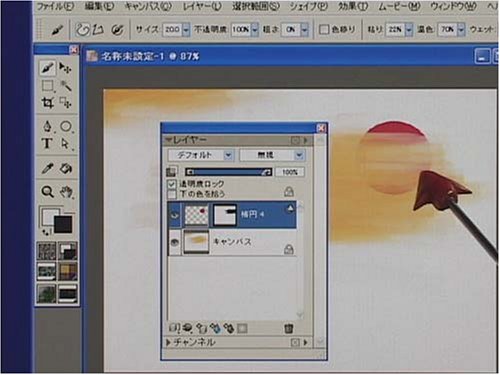This screenshot has height=375, width=500.
Task: Click the layer opacity 100% field
Action: coord(290,172)
